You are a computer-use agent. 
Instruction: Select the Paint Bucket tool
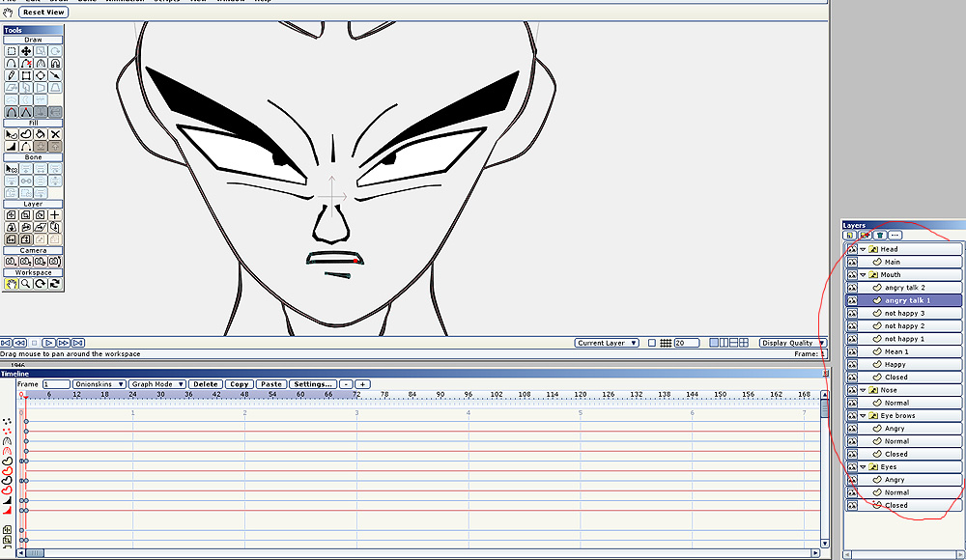[41, 134]
